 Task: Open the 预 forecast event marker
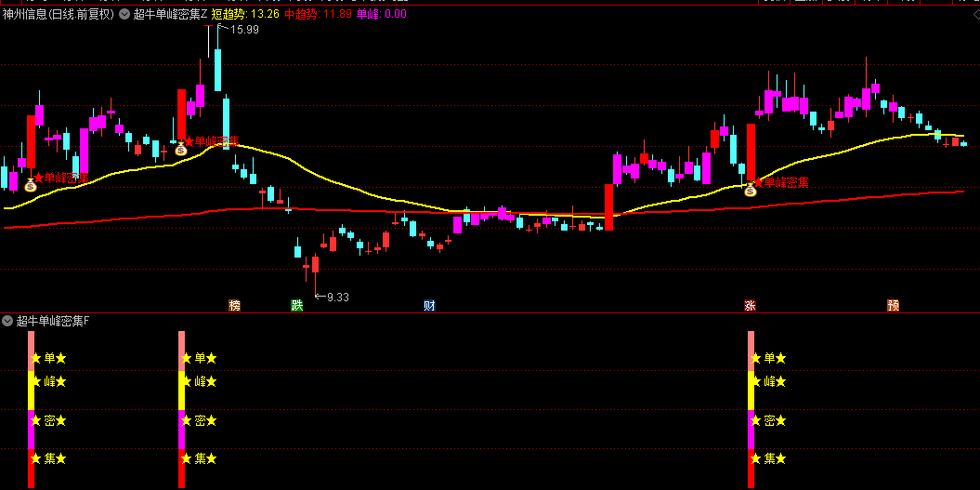pos(893,306)
